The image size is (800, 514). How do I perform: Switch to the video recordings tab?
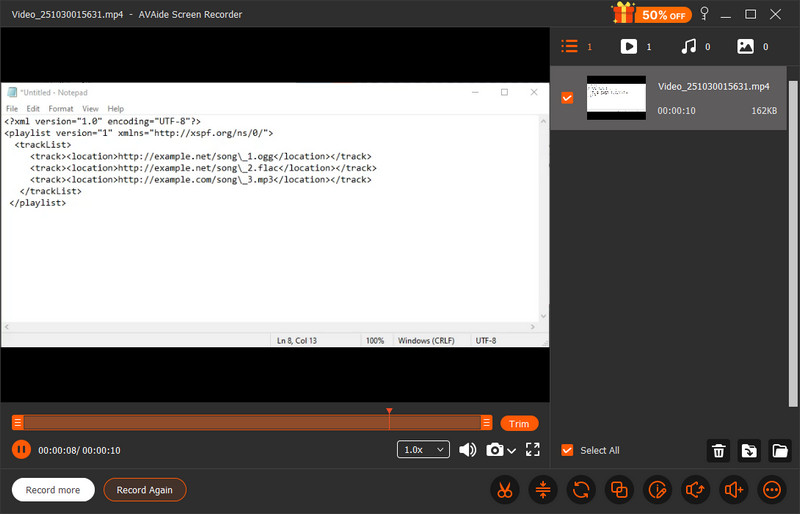point(629,46)
